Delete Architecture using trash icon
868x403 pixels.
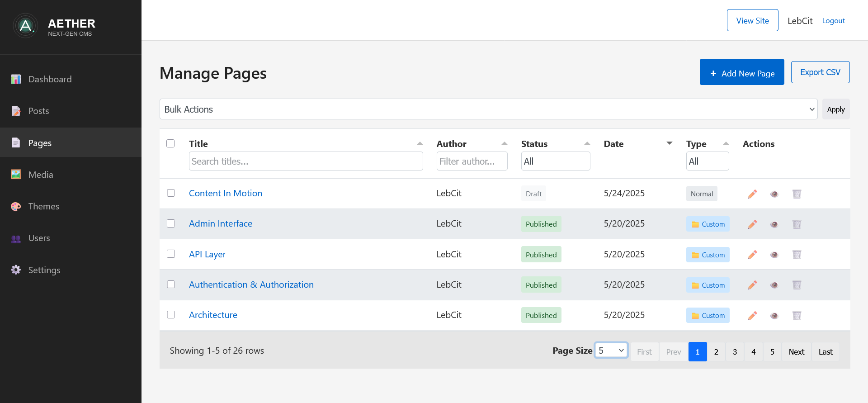797,316
